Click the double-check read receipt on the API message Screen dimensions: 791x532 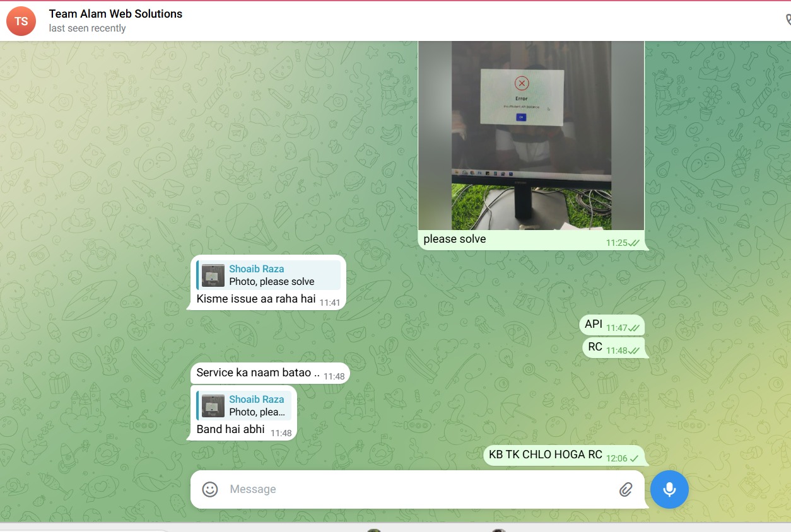(633, 328)
